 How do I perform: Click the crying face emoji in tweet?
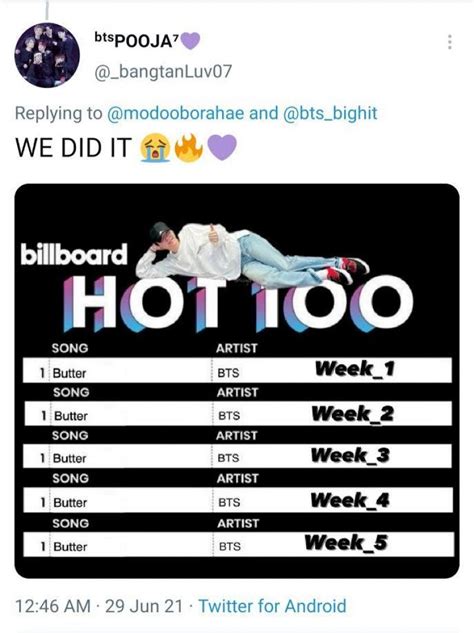(155, 148)
